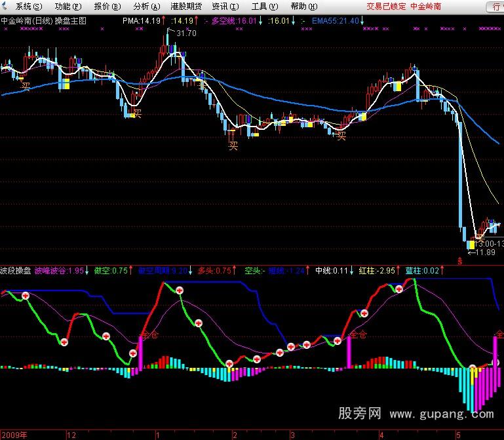Screen dimensions: 504x440
Task: Open the 系统(S) menu
Action: pyautogui.click(x=28, y=7)
